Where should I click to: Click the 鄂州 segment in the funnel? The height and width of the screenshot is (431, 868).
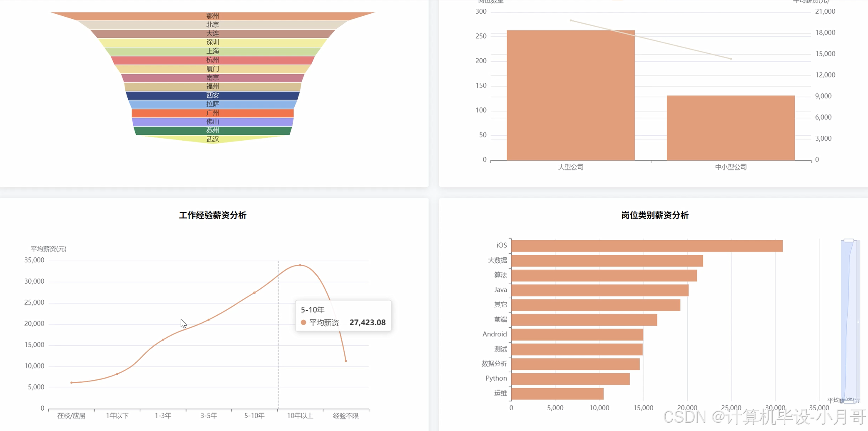tap(212, 16)
